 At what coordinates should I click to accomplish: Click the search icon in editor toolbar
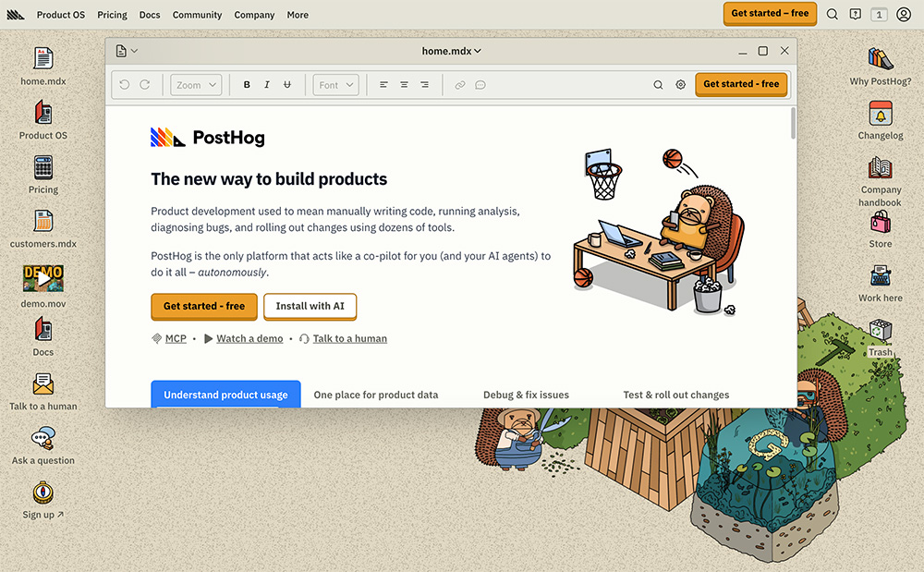658,85
